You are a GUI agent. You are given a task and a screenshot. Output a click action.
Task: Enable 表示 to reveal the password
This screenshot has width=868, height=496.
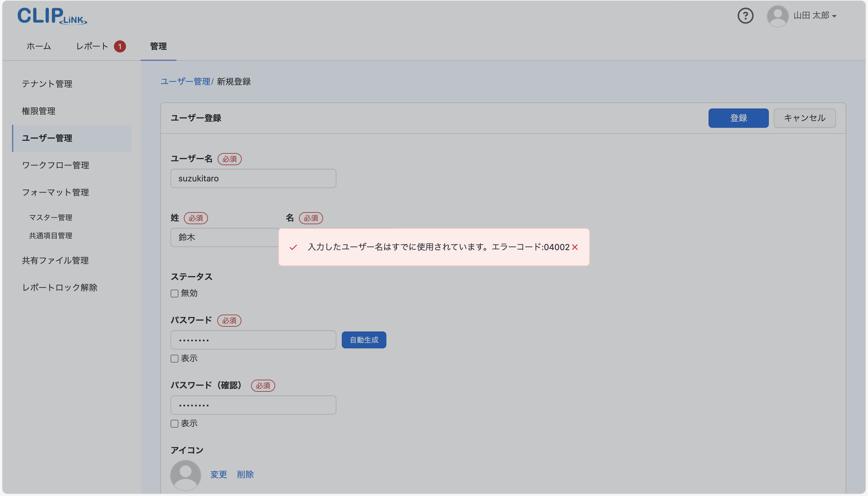coord(175,358)
